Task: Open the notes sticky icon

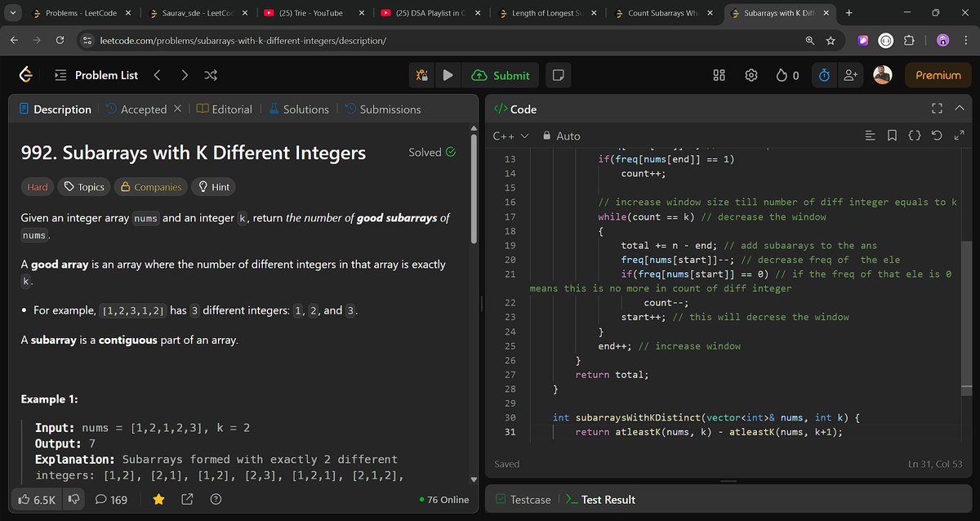Action: click(x=559, y=75)
